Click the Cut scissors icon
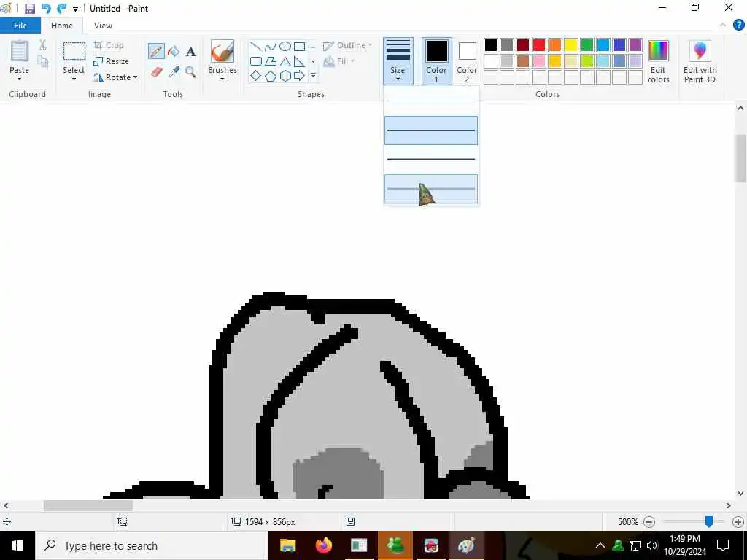Screen dimensions: 747x560 click(42, 44)
